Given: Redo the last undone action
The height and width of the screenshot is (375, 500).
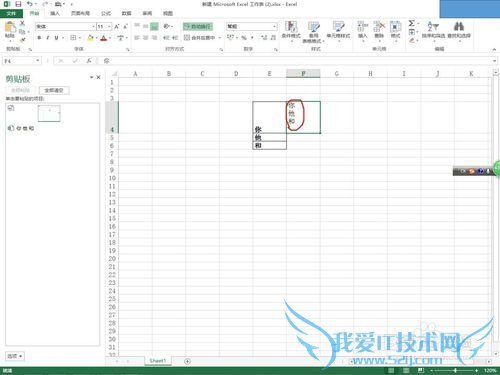Looking at the screenshot, I should coord(45,4).
